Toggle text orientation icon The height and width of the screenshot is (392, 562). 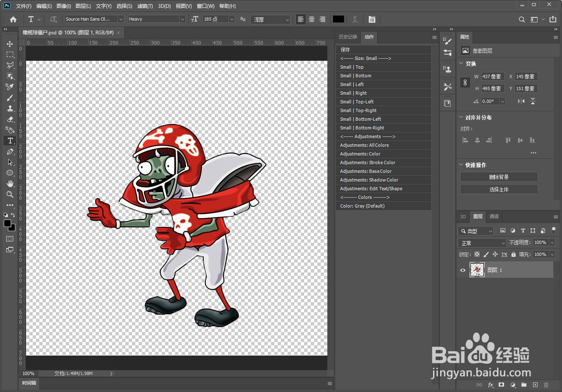[53, 19]
